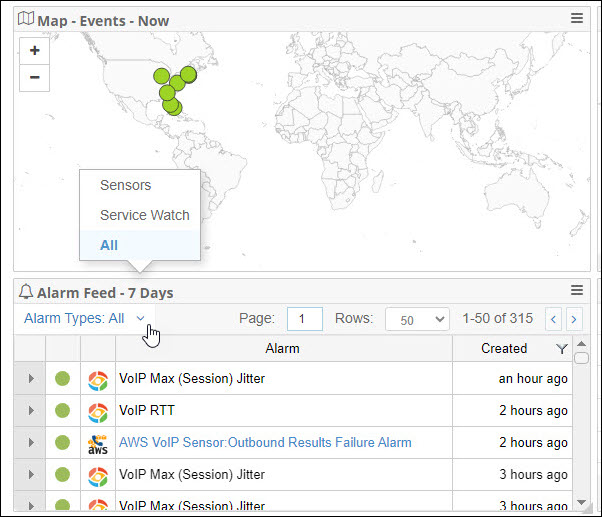The width and height of the screenshot is (602, 517).
Task: Click the Page number input field
Action: coord(304,319)
